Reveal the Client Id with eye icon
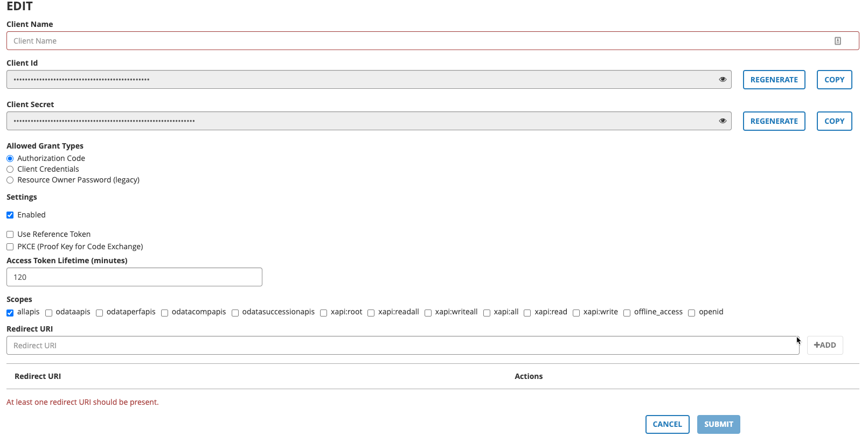 (x=723, y=80)
